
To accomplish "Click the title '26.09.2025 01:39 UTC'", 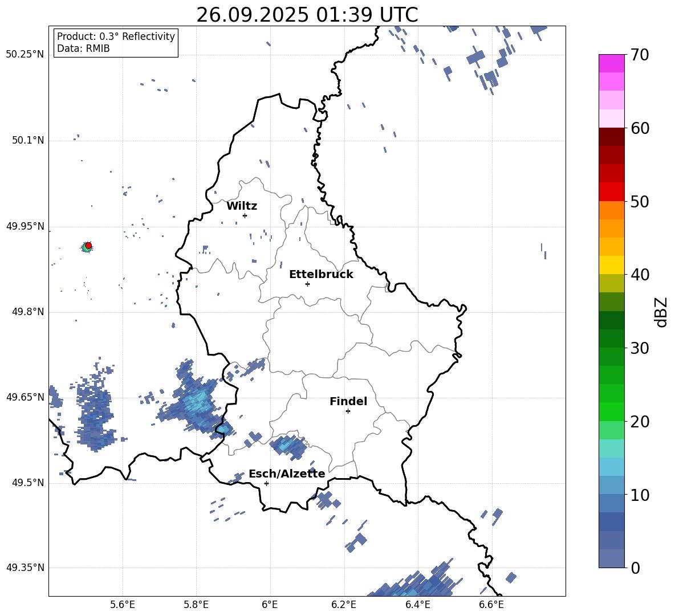I will pos(307,15).
